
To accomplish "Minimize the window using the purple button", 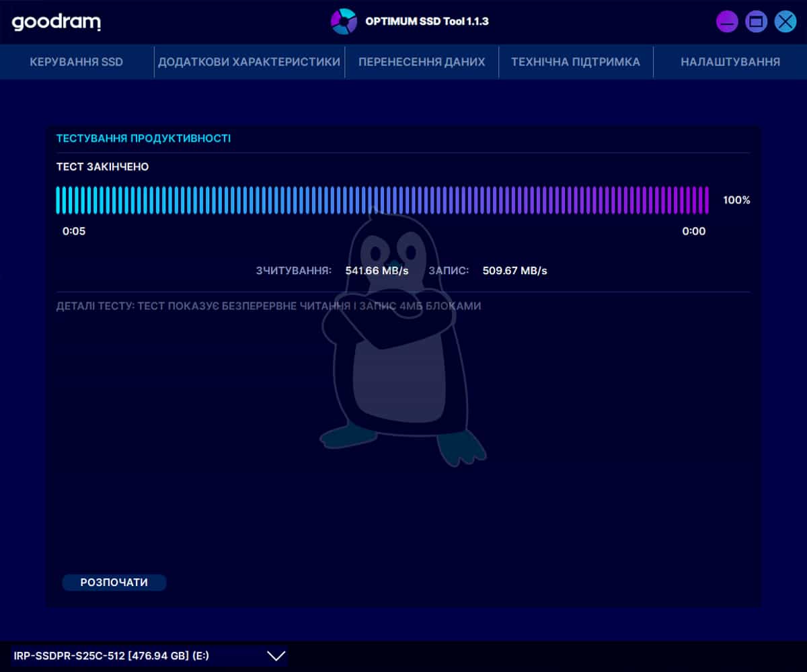I will coord(727,22).
